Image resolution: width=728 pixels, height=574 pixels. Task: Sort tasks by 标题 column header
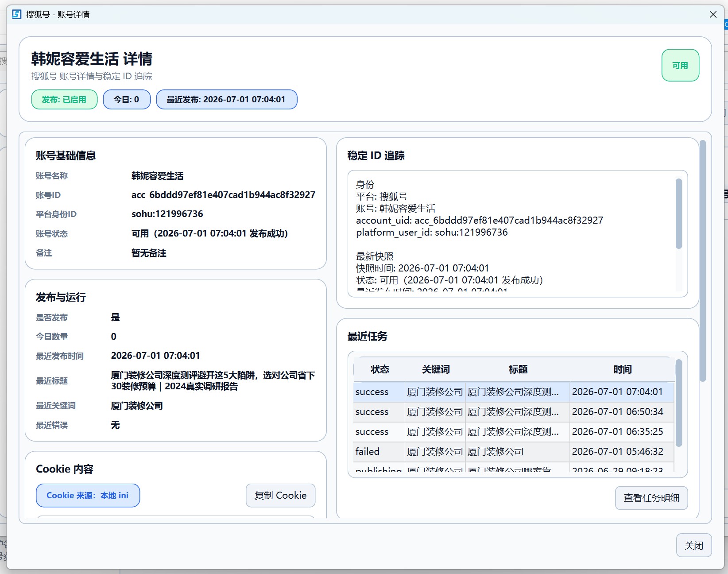pos(518,369)
